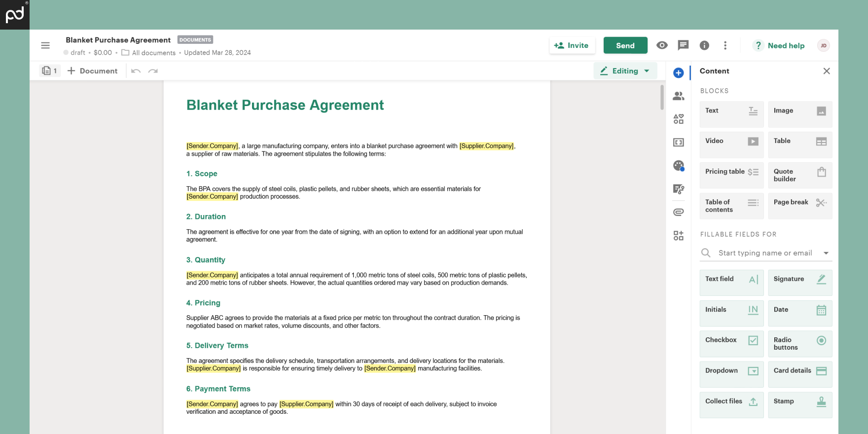Open the three-dot more options menu
Viewport: 868px width, 434px height.
coord(725,45)
